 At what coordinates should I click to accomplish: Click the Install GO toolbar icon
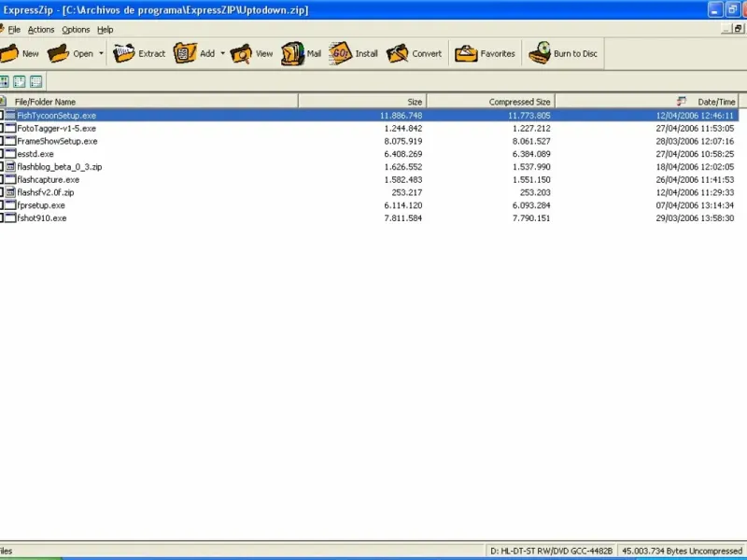340,53
